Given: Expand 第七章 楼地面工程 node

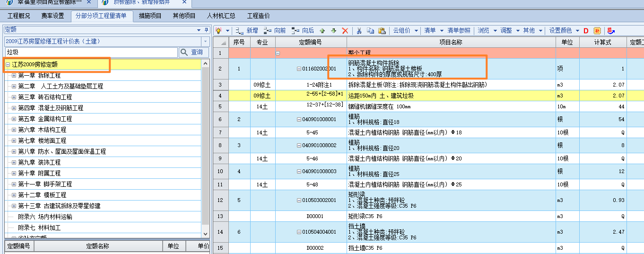Looking at the screenshot, I should (x=14, y=140).
